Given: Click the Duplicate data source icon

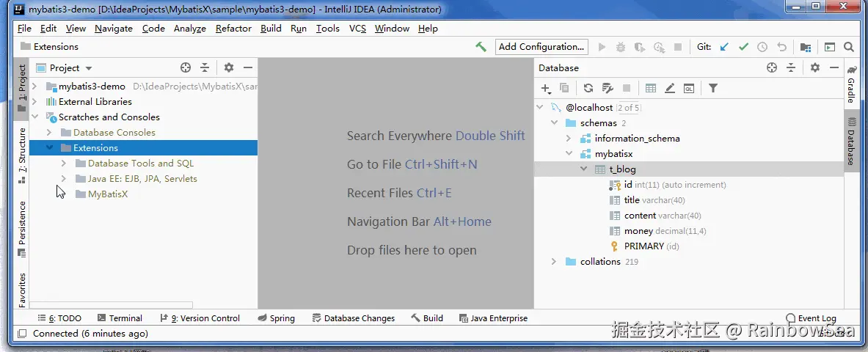Looking at the screenshot, I should click(x=564, y=88).
